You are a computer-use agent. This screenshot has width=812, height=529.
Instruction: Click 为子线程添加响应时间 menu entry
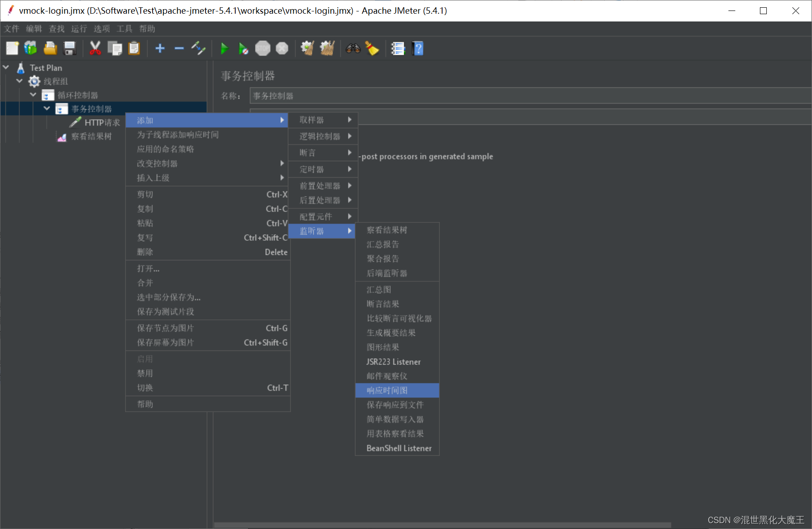click(x=208, y=135)
